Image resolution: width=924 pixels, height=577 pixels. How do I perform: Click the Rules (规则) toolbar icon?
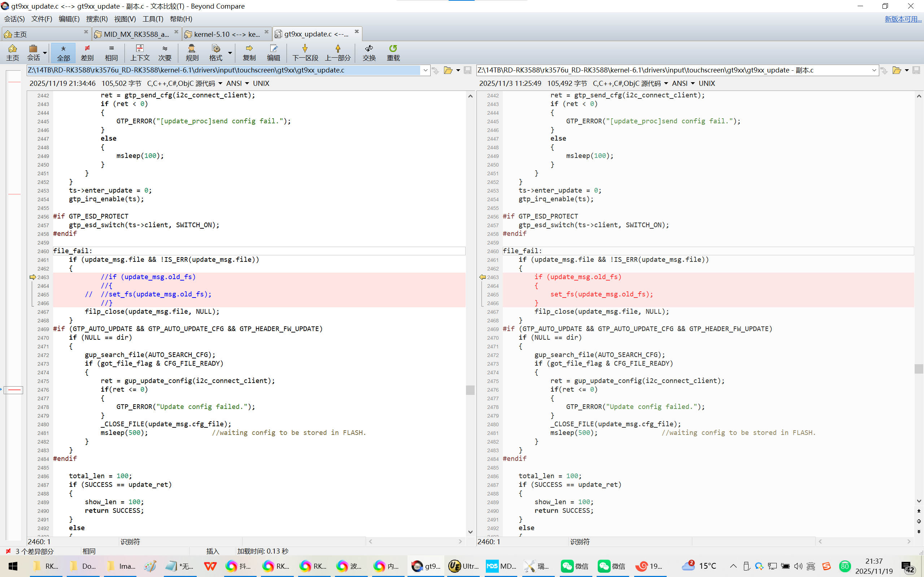(192, 52)
